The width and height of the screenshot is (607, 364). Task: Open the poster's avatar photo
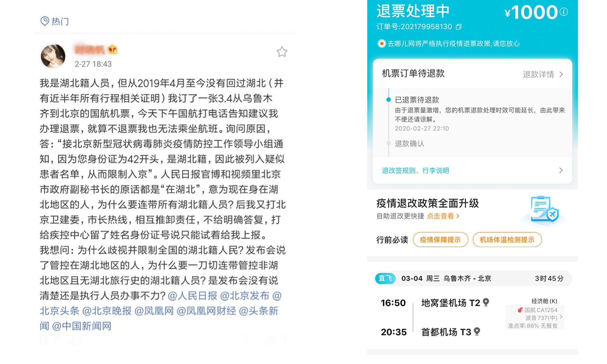pos(53,56)
